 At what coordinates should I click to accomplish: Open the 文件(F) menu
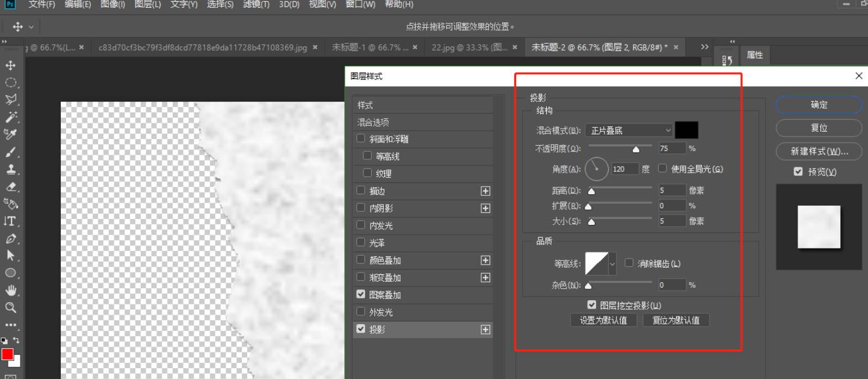[42, 5]
